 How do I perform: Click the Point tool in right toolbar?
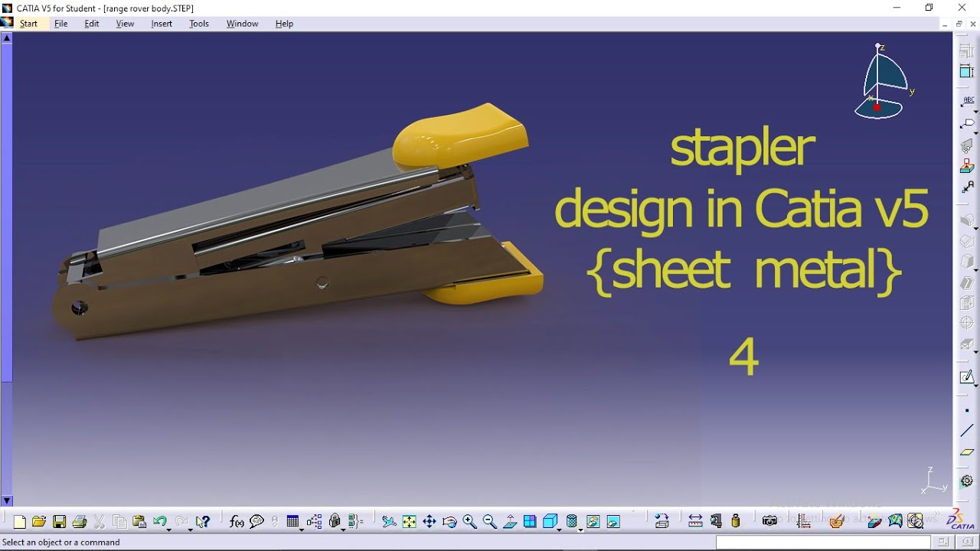pos(967,411)
